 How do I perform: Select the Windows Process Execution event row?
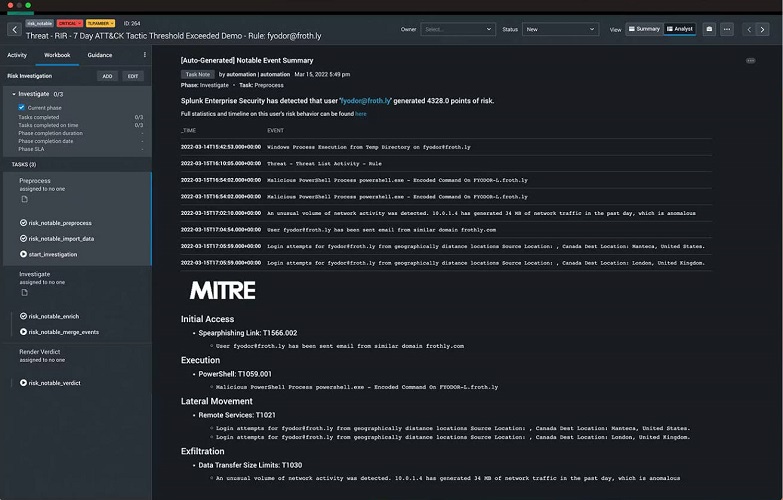446,147
